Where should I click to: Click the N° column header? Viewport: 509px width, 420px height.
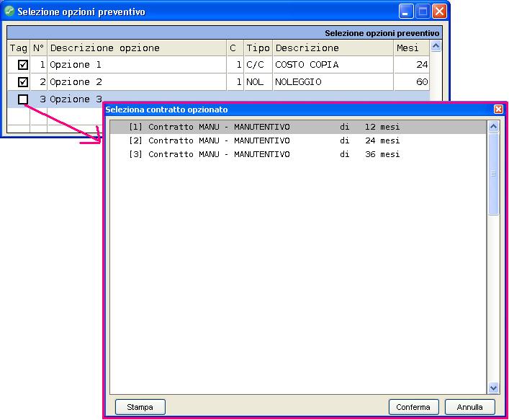(x=39, y=48)
